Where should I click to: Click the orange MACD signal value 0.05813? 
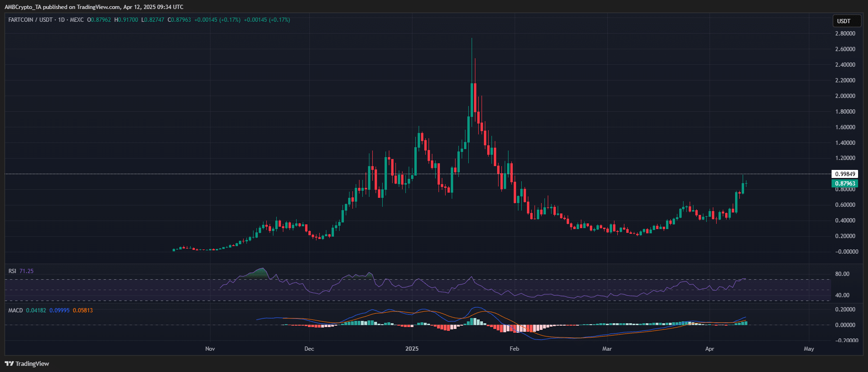[x=83, y=310]
